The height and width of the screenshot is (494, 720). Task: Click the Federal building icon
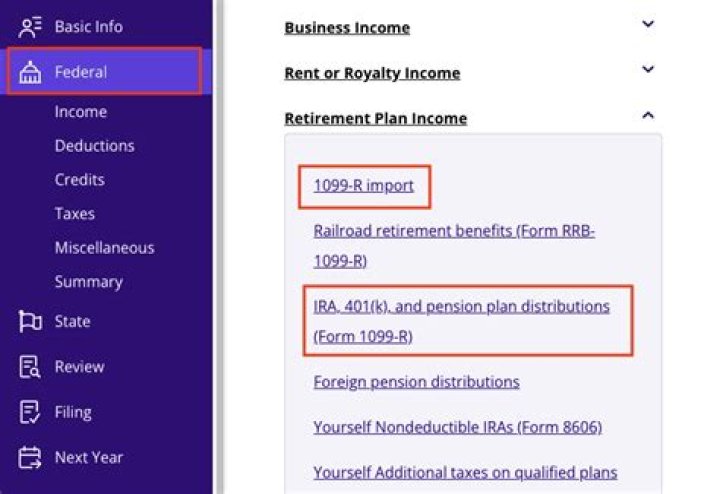[30, 72]
